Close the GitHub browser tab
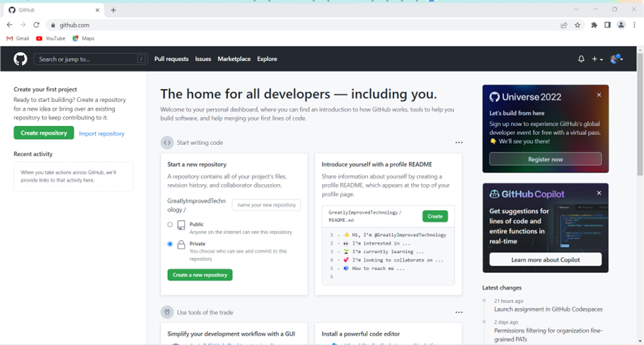Screen dimensions: 644x345 coord(97,10)
